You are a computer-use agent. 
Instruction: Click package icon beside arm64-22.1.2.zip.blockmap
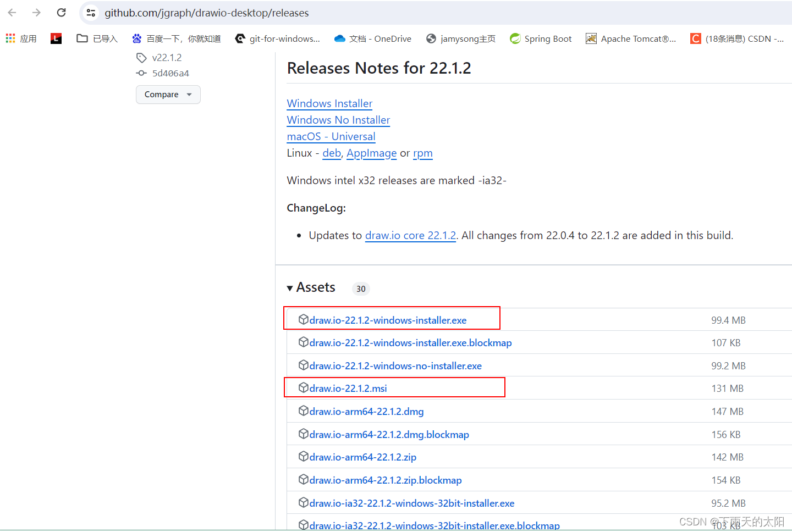tap(303, 479)
